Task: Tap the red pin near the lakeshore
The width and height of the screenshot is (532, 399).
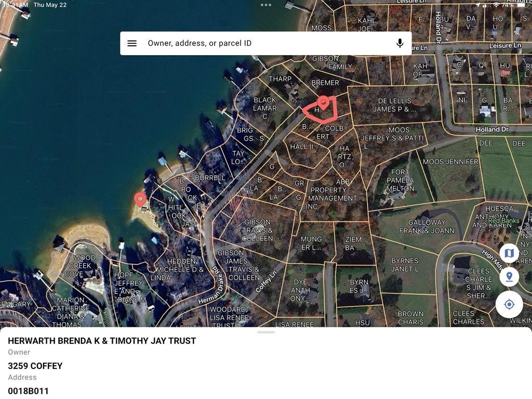Action: 140,199
